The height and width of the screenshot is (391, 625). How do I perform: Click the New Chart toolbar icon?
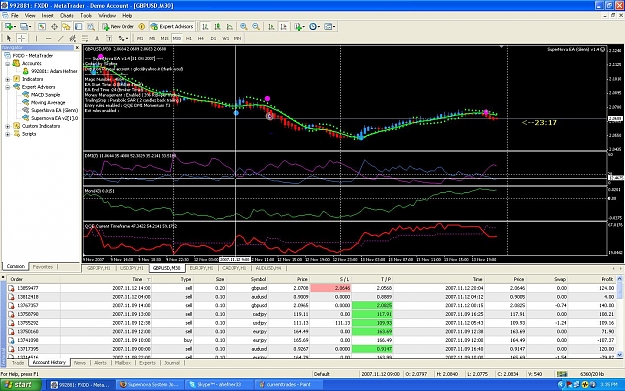coord(9,27)
